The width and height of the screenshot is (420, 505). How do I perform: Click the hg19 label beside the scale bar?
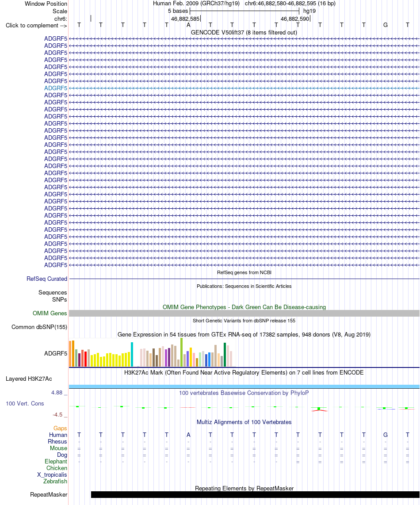(x=309, y=11)
